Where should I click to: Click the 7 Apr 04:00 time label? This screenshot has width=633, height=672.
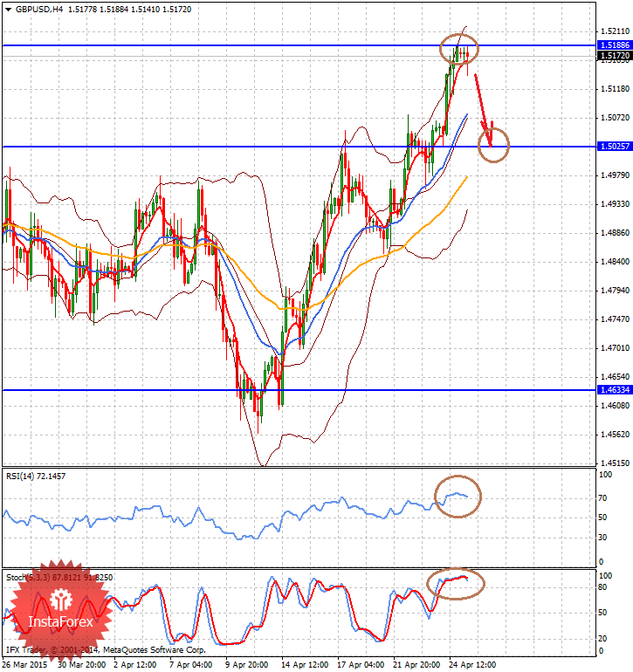191,665
